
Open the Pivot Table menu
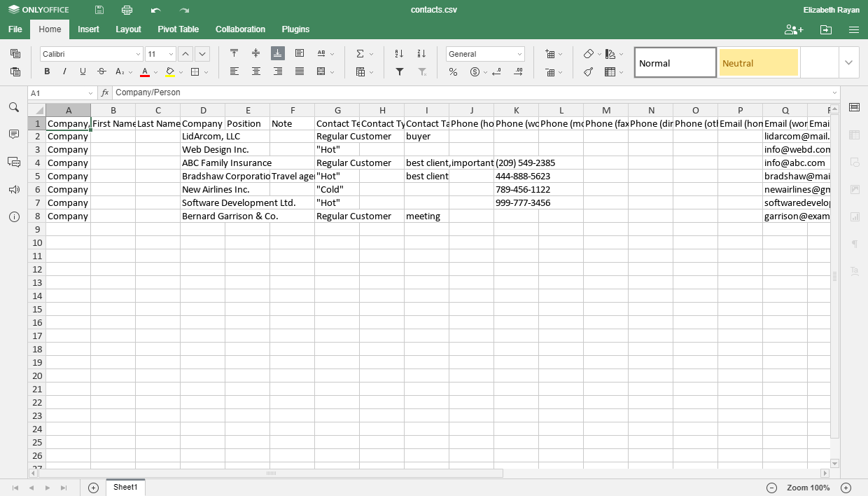pyautogui.click(x=178, y=29)
